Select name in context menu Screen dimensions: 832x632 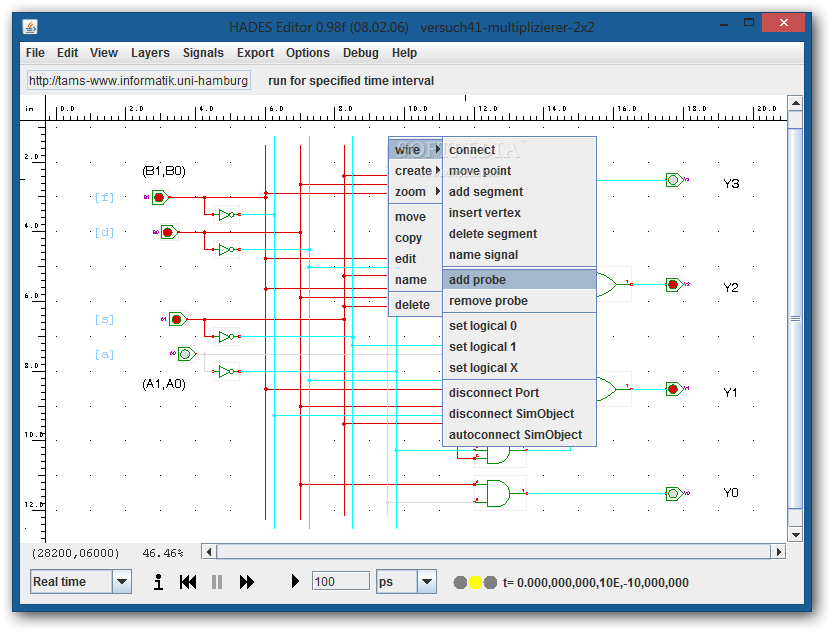point(416,280)
